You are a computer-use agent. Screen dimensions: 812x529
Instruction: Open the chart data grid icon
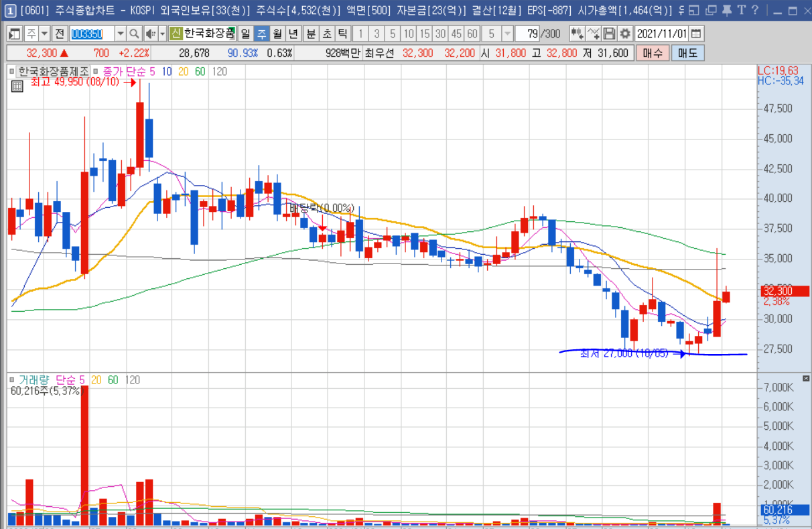pos(17,85)
